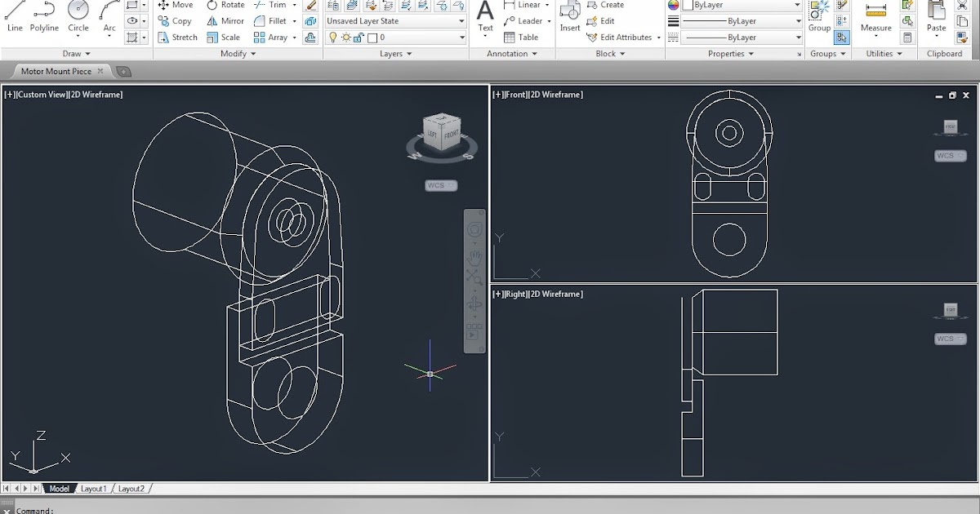Click the color wheel swatch in Properties panel
980x514 pixels.
(x=673, y=6)
